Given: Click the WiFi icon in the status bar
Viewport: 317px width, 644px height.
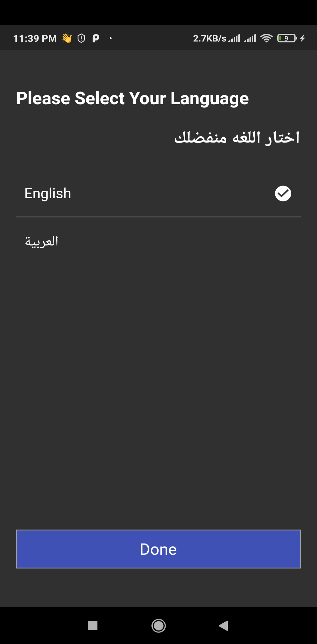Looking at the screenshot, I should tap(267, 38).
